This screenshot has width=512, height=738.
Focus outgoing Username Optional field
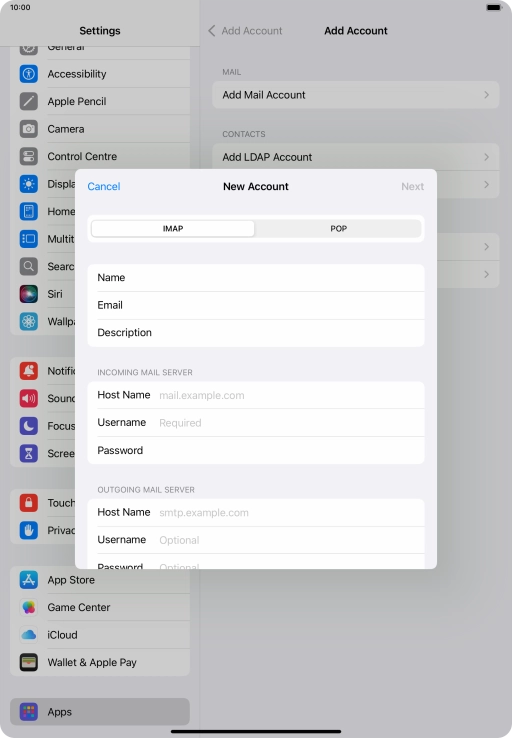coord(256,540)
